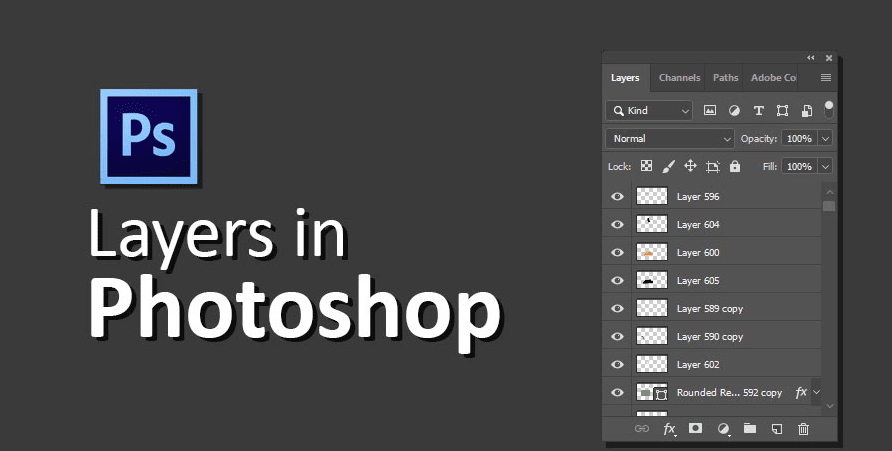The image size is (892, 451).
Task: Click the vector mask thumbnail on Rounded Re... 592 copy
Action: pyautogui.click(x=662, y=393)
